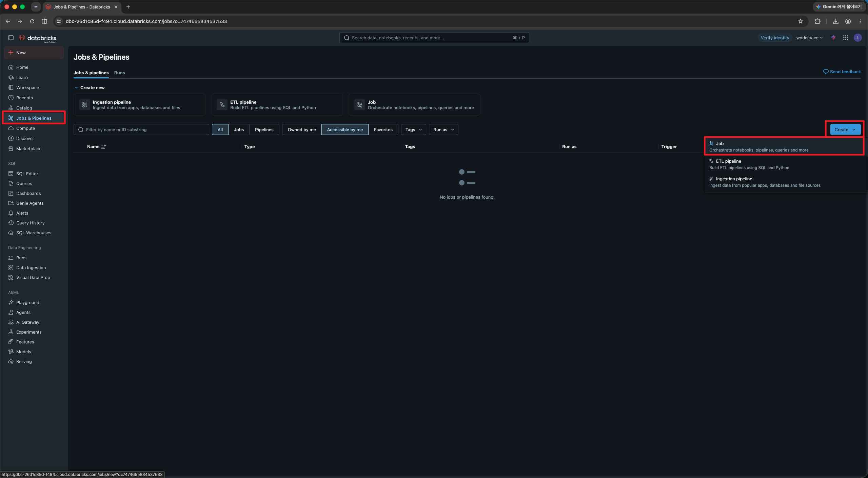Open the Tags filter dropdown

413,130
